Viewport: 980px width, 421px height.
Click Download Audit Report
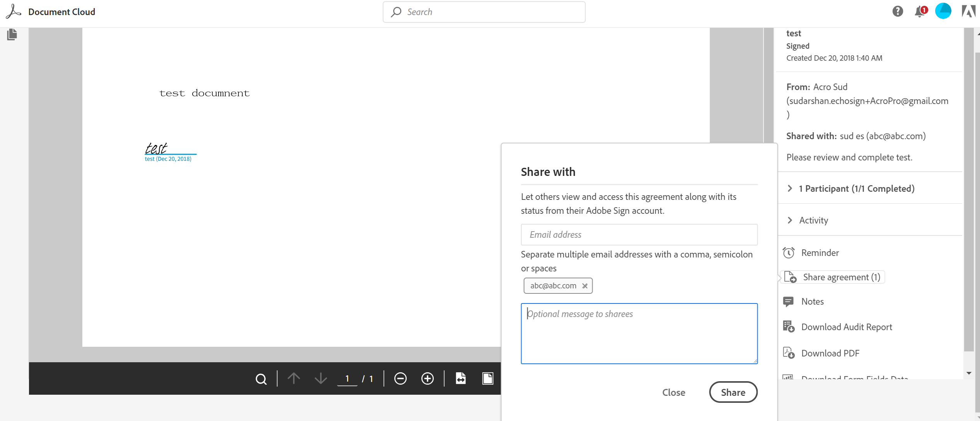click(846, 327)
